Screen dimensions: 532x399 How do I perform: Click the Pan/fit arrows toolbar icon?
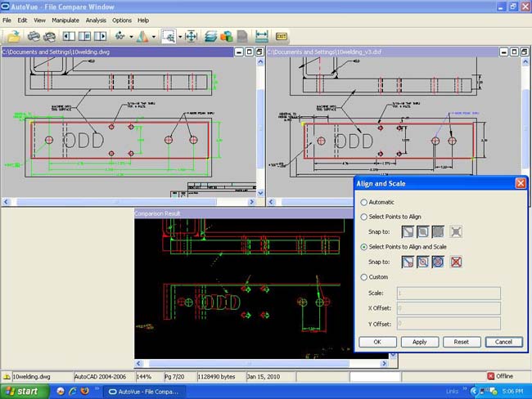(x=191, y=36)
